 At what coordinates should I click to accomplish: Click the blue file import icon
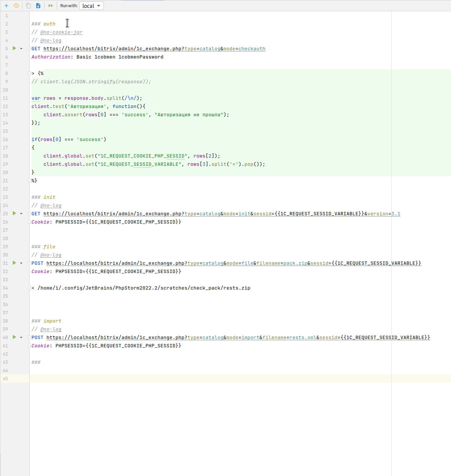coord(38,6)
